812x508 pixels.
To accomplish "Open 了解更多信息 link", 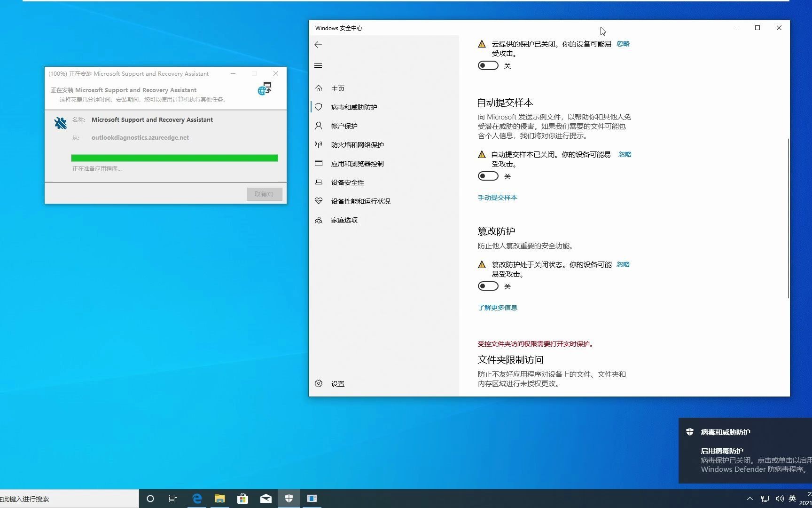I will (x=498, y=308).
